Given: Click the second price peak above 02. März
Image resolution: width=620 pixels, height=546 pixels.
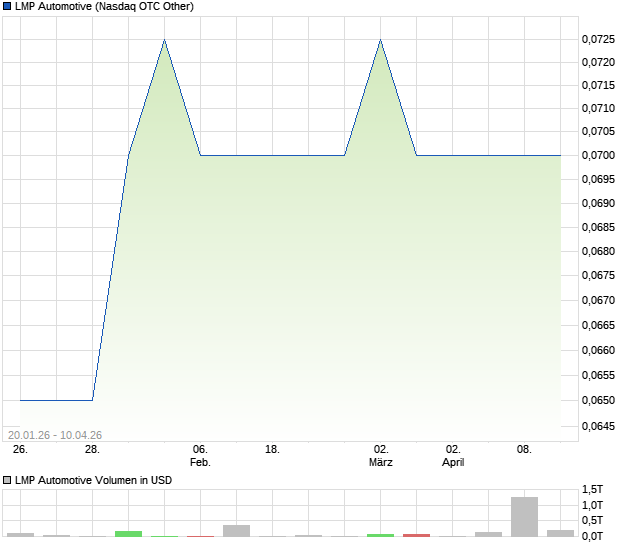Looking at the screenshot, I should [381, 40].
